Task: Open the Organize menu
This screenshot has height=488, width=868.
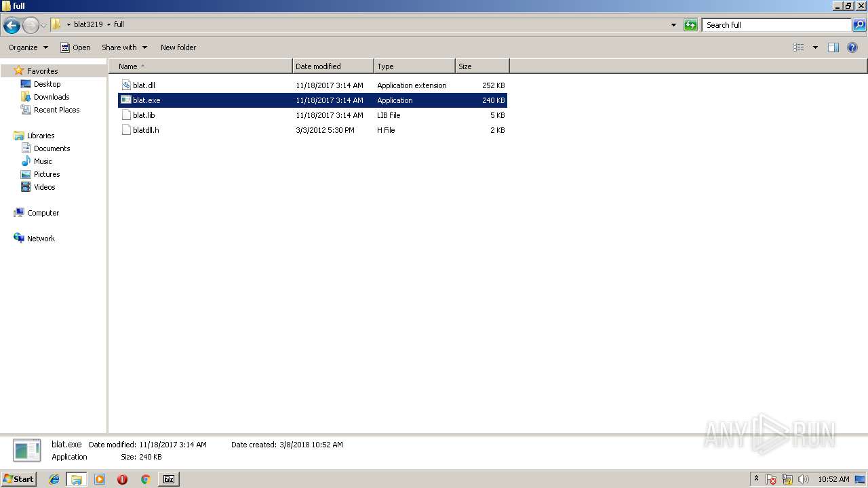Action: coord(28,47)
